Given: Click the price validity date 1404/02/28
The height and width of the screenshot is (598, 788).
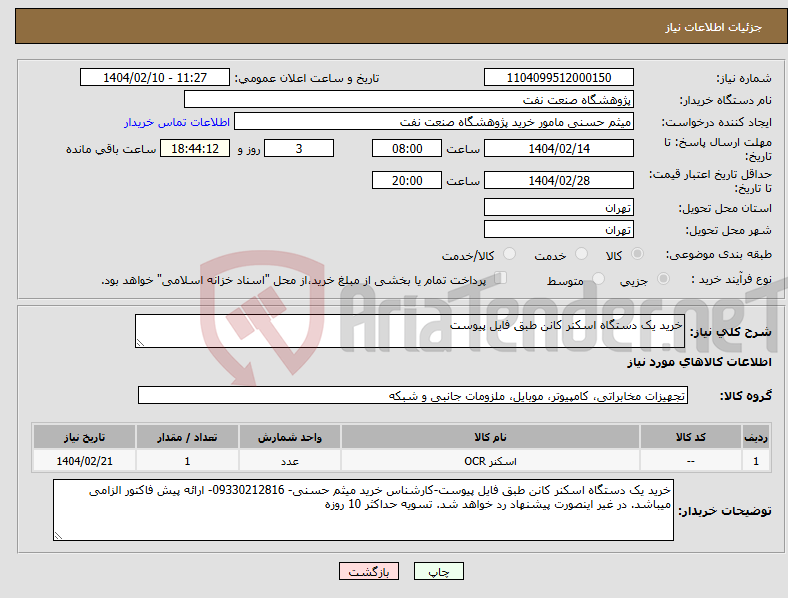Looking at the screenshot, I should [559, 180].
